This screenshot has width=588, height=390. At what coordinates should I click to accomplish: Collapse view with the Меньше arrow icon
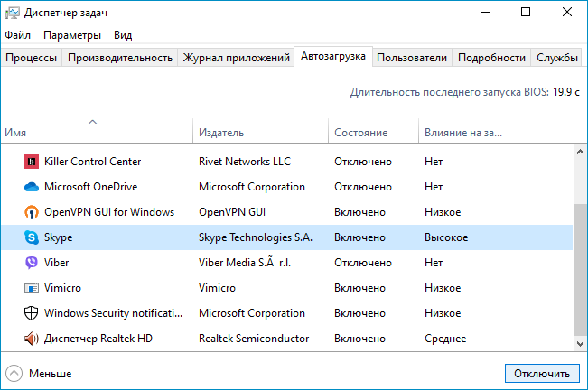point(14,374)
